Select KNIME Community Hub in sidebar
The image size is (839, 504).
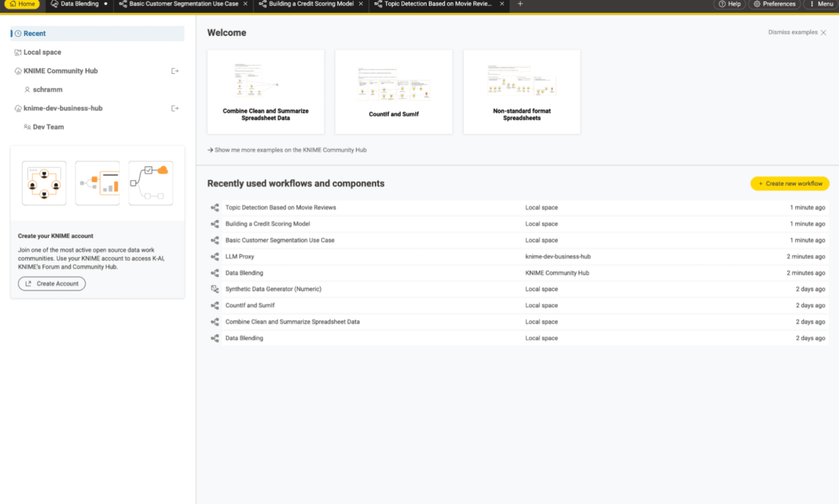point(61,71)
